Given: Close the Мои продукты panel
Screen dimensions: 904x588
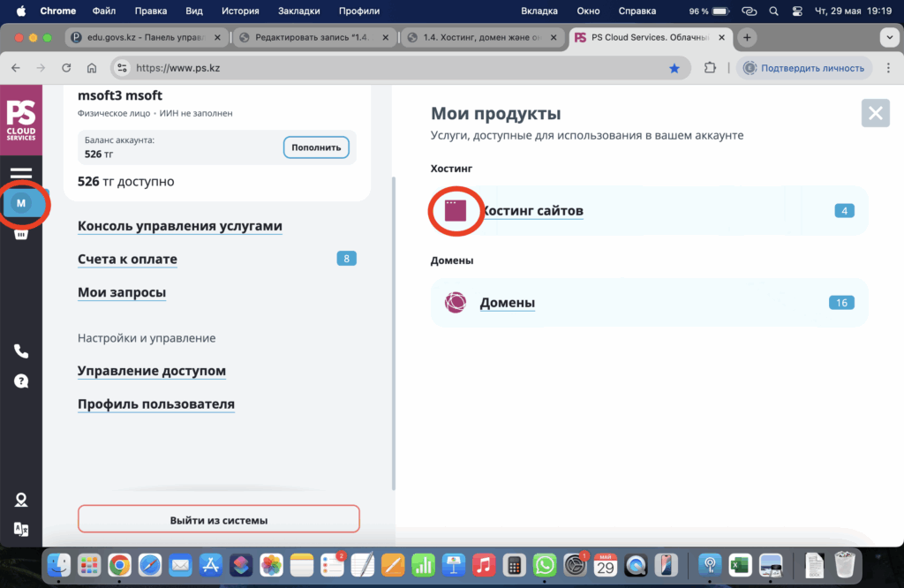Looking at the screenshot, I should click(875, 114).
